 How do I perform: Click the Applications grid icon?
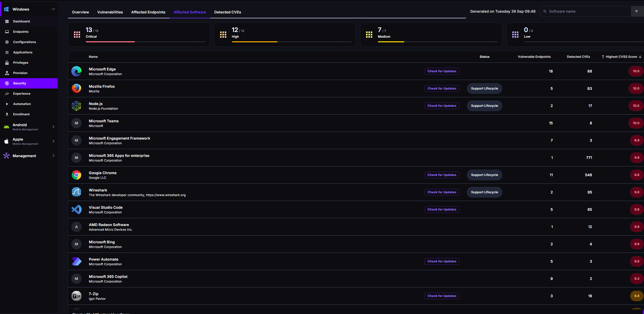[7, 52]
